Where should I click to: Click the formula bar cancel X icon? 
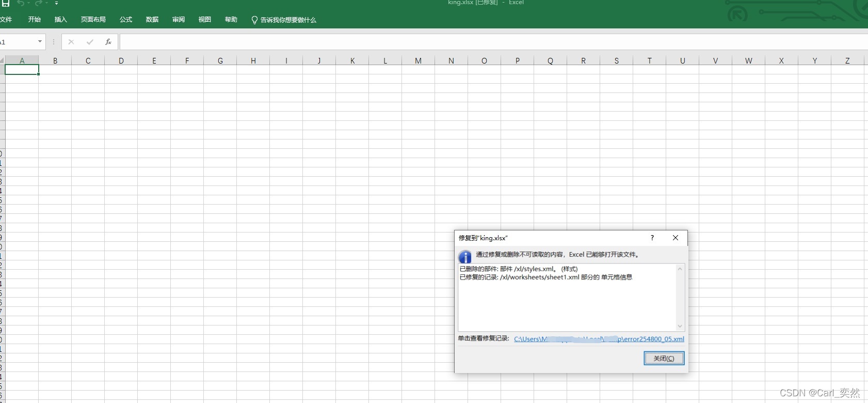[71, 42]
